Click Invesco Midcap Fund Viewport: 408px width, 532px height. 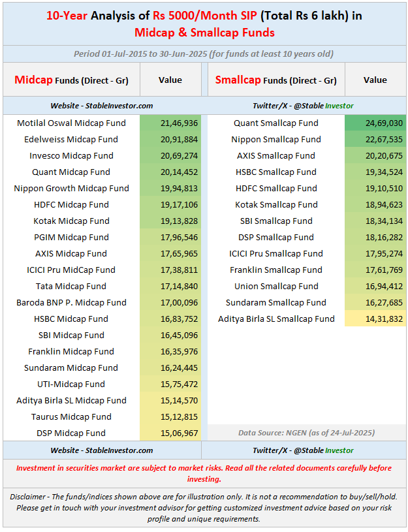[x=71, y=155]
